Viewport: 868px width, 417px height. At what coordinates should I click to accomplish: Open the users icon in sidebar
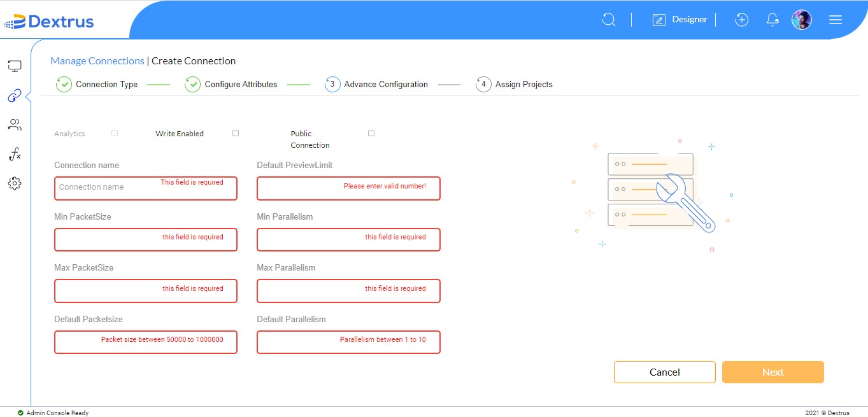click(15, 125)
